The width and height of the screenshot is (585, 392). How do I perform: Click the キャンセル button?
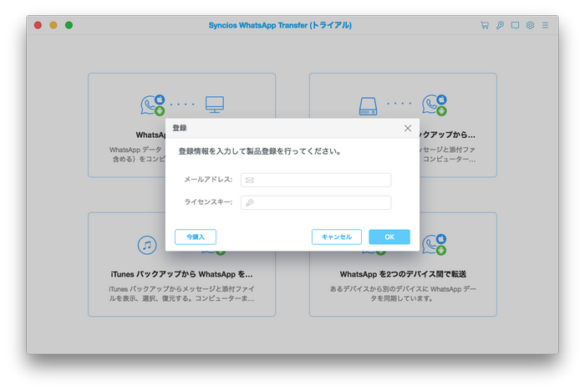(337, 237)
